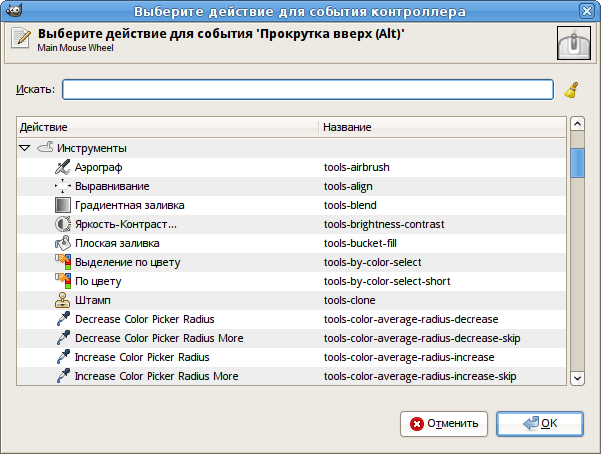Image resolution: width=601 pixels, height=454 pixels.
Task: Click the Искать search input field
Action: [308, 90]
